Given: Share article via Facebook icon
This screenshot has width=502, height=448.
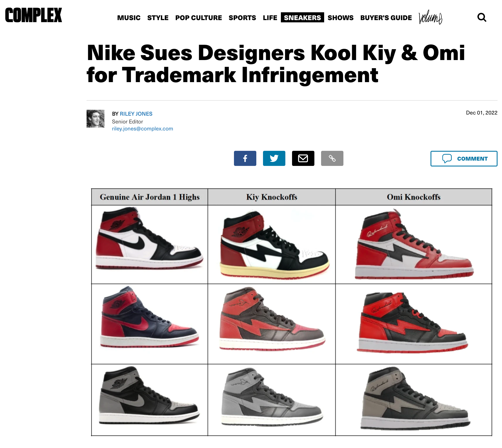Looking at the screenshot, I should pos(245,158).
